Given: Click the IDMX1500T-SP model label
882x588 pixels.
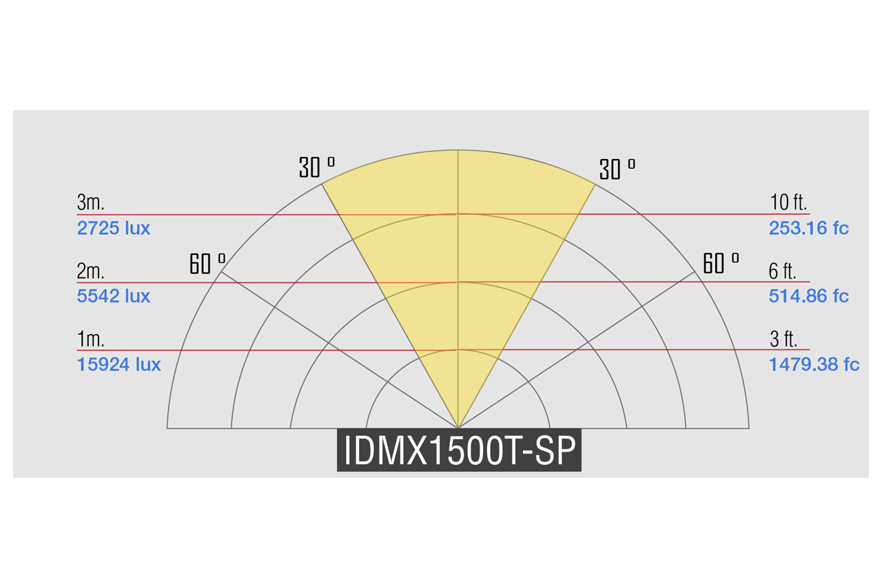Looking at the screenshot, I should (x=459, y=450).
